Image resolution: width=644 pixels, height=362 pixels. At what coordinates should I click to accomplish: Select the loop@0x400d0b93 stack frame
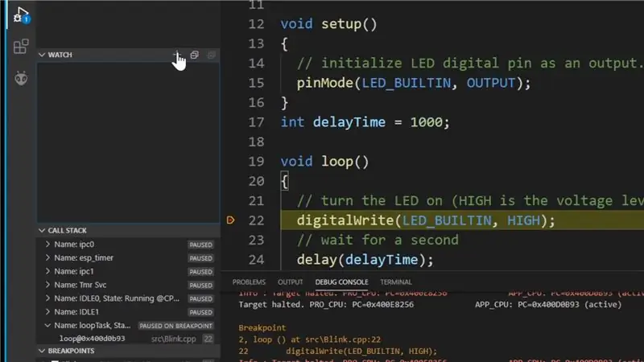92,339
